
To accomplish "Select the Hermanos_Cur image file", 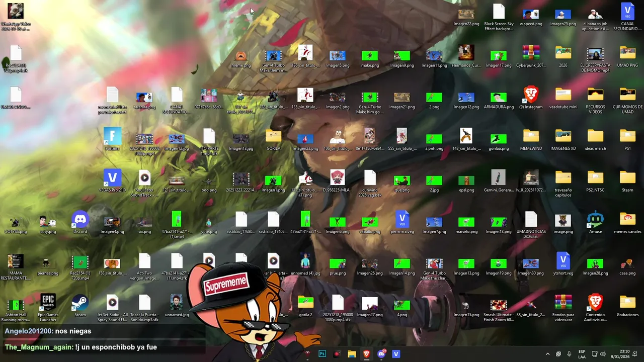I will pos(466,56).
